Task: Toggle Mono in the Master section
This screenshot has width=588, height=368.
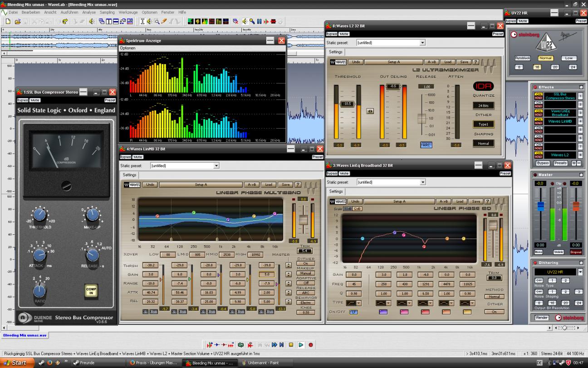Action: click(x=539, y=252)
